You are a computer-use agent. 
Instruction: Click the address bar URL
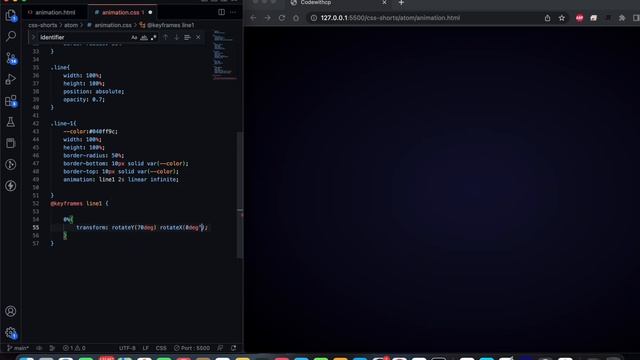point(390,18)
